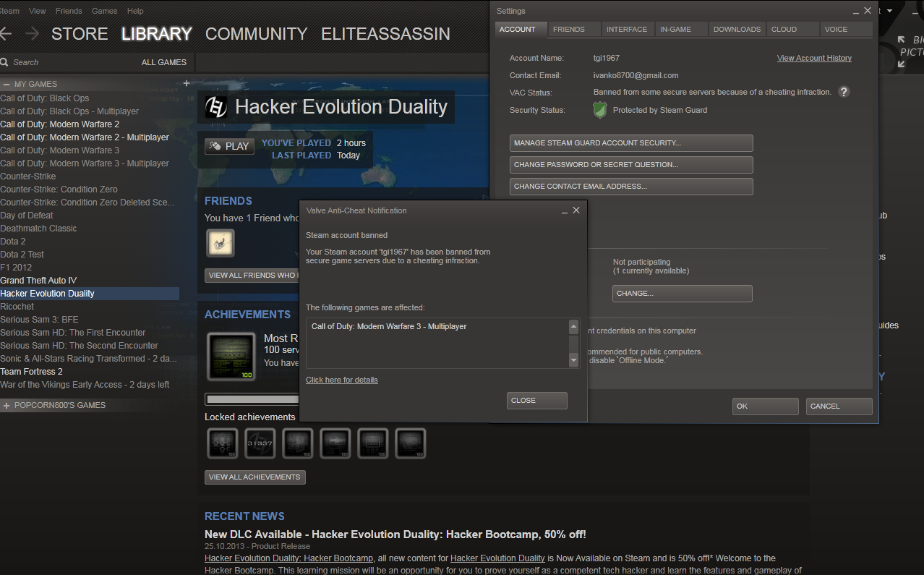Select the sixth locked achievement icon
Screen dimensions: 924x575
pyautogui.click(x=411, y=443)
